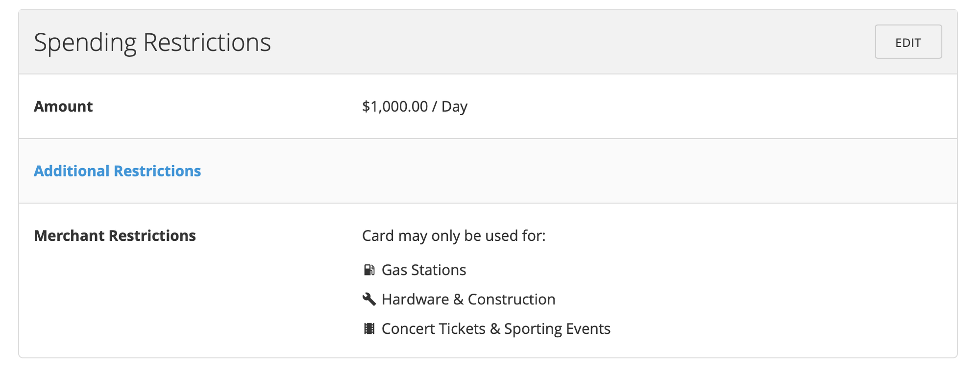Click the EDIT button
This screenshot has width=980, height=376.
907,42
